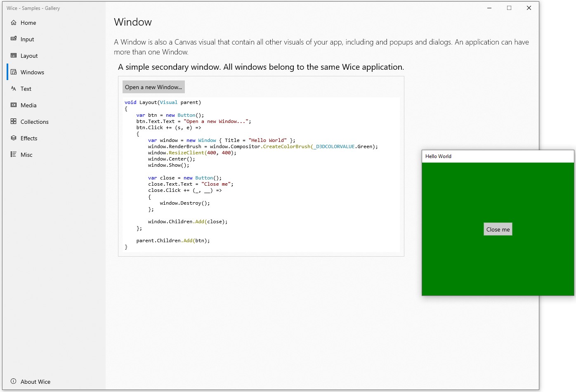
Task: Select the Windows navigation item
Action: 54,72
